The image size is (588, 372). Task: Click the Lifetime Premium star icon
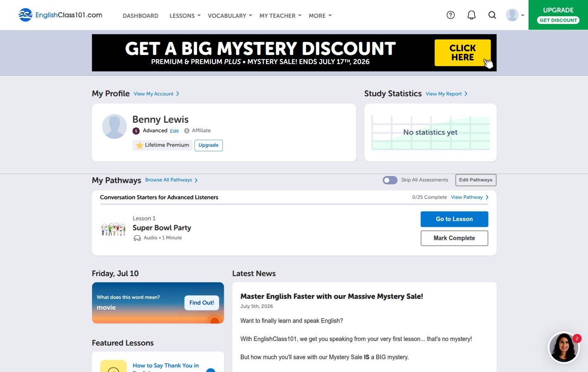pos(140,145)
